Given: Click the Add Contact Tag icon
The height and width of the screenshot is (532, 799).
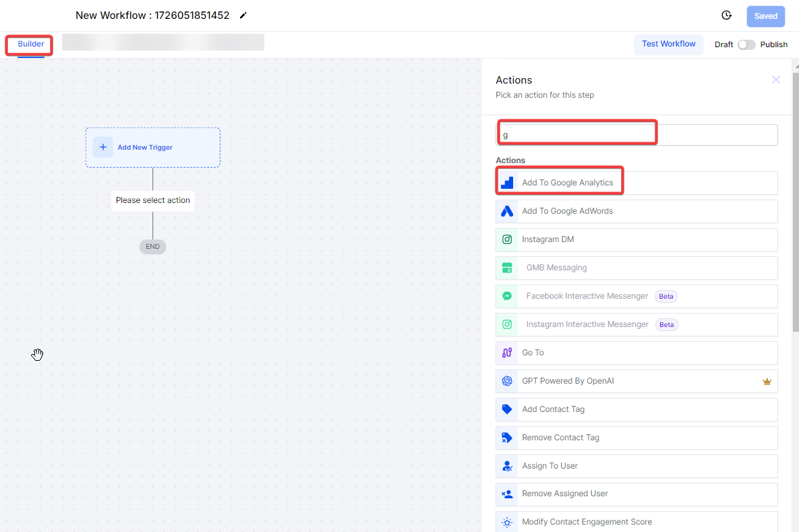Looking at the screenshot, I should (507, 409).
